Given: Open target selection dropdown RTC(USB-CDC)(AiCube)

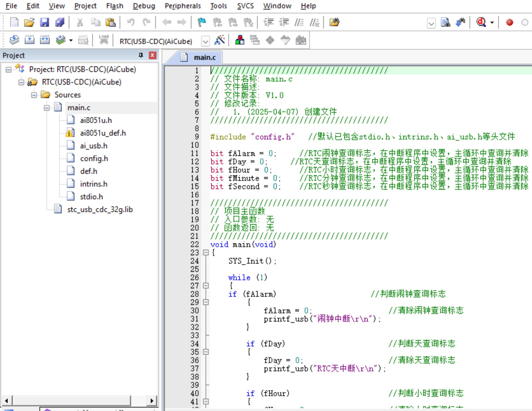Looking at the screenshot, I should (205, 41).
